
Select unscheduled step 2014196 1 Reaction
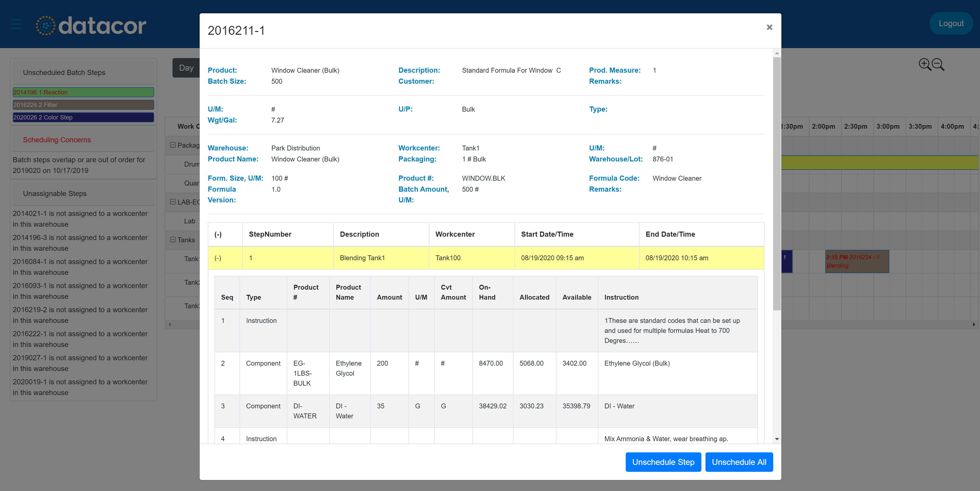click(83, 92)
